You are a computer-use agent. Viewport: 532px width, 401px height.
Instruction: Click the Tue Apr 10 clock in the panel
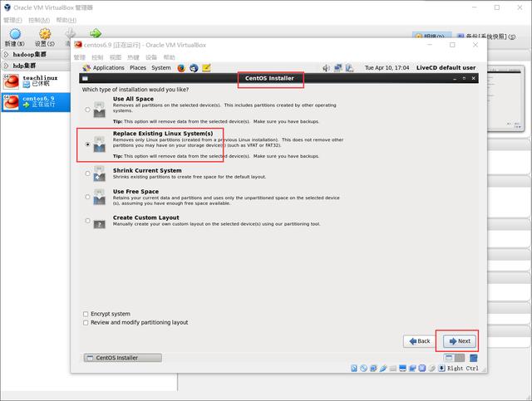[387, 68]
